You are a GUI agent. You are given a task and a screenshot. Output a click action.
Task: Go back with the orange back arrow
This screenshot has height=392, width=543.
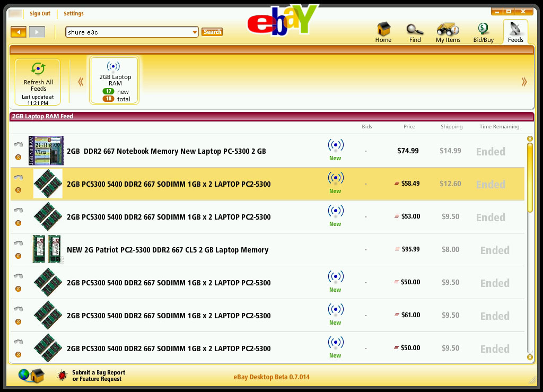pos(19,32)
